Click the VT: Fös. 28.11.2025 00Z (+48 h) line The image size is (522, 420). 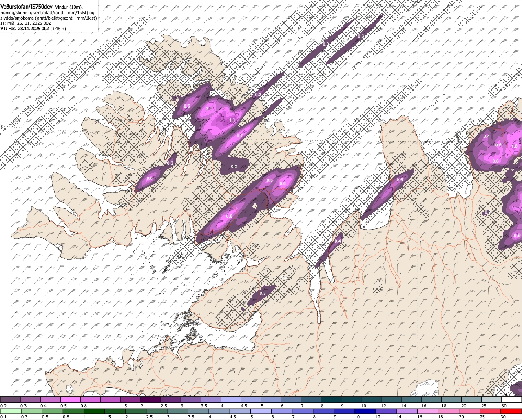click(x=33, y=29)
